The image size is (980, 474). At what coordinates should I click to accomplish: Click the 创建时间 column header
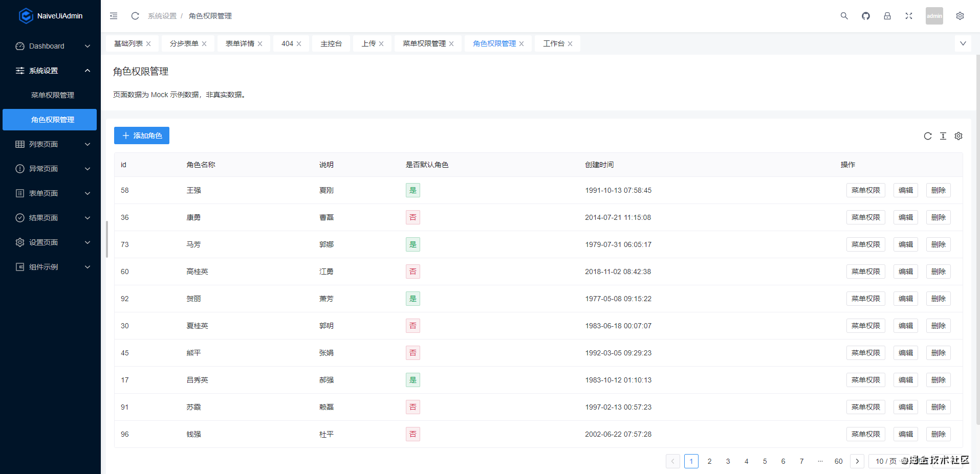coord(599,165)
